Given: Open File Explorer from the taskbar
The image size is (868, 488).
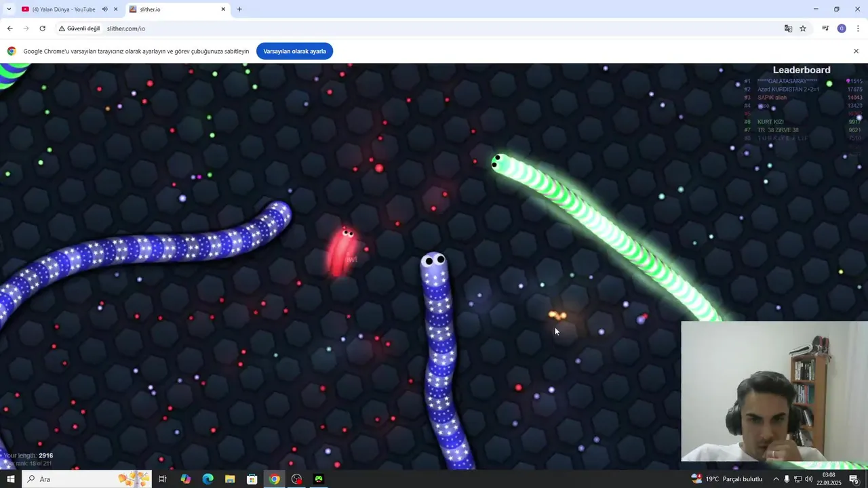Looking at the screenshot, I should click(x=230, y=479).
